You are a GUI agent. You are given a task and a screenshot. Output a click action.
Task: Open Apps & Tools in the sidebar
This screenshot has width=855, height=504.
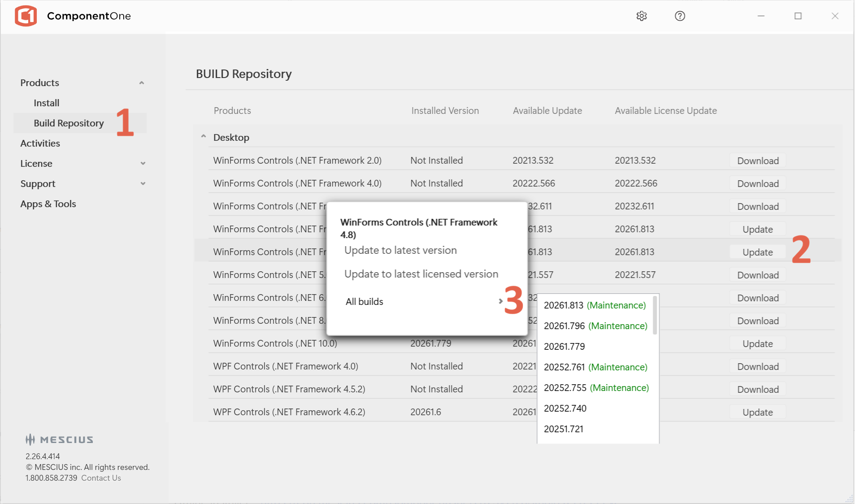pos(48,204)
